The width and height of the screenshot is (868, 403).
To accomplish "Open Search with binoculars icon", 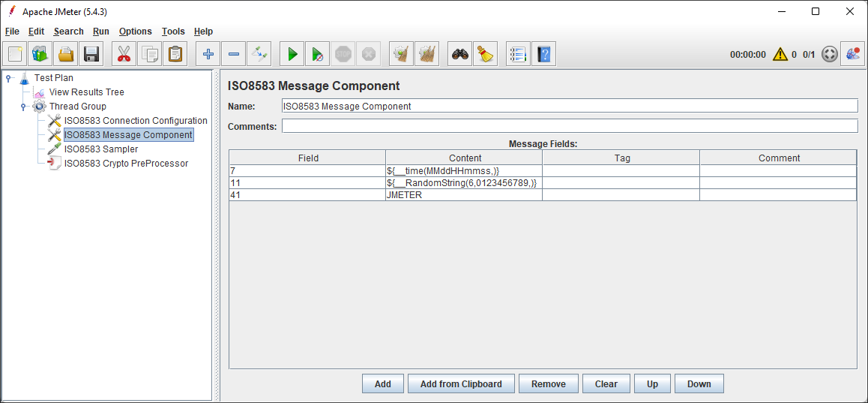I will (x=460, y=54).
